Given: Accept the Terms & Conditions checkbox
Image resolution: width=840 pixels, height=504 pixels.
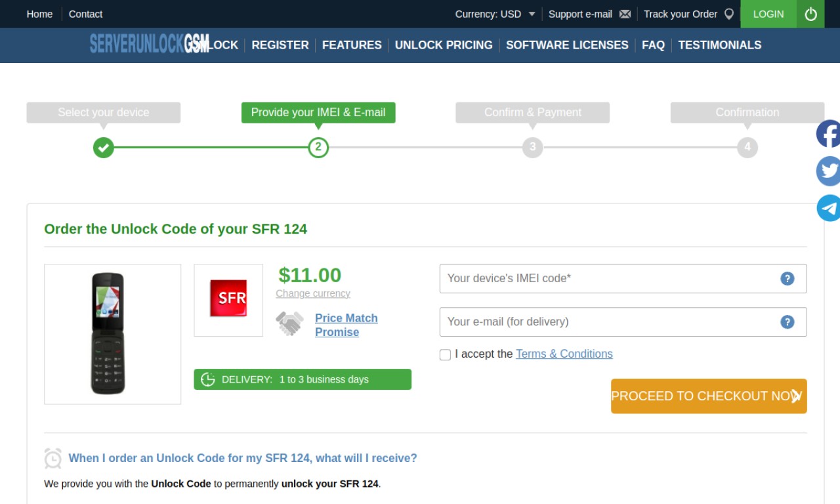Looking at the screenshot, I should (445, 354).
